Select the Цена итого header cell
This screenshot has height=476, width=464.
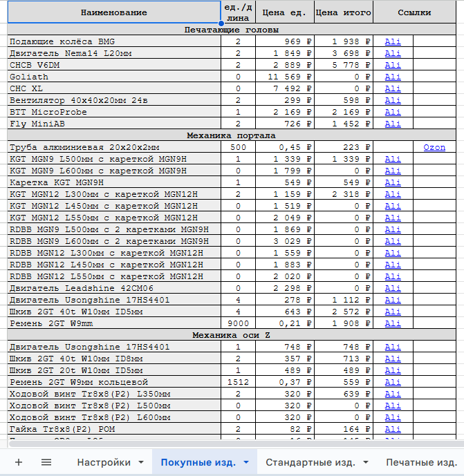pyautogui.click(x=344, y=12)
